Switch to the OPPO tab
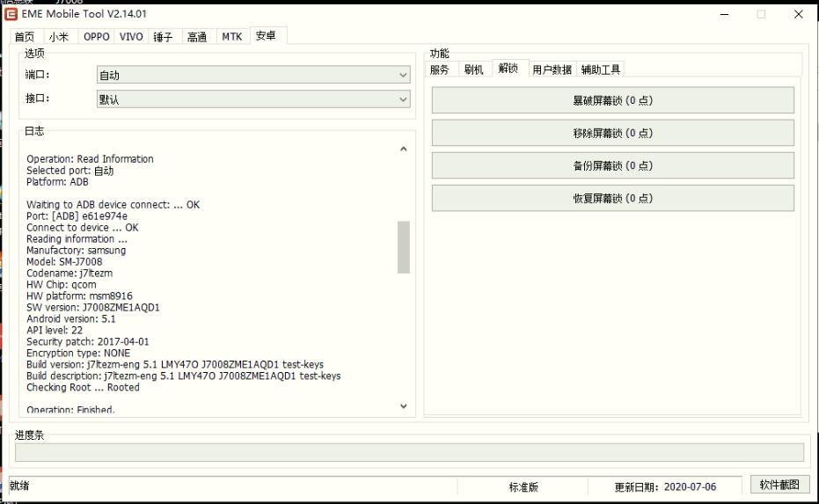819x504 pixels. point(96,37)
